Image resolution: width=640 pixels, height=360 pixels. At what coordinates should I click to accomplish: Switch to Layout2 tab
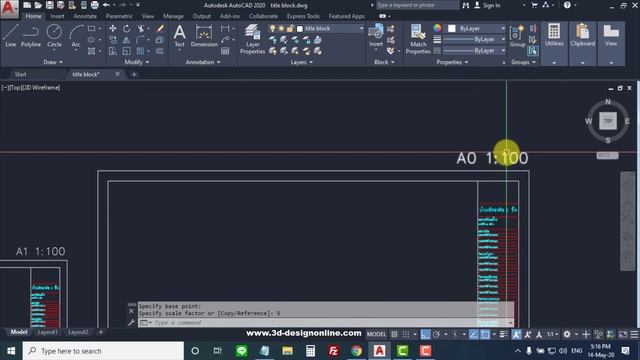click(x=78, y=332)
